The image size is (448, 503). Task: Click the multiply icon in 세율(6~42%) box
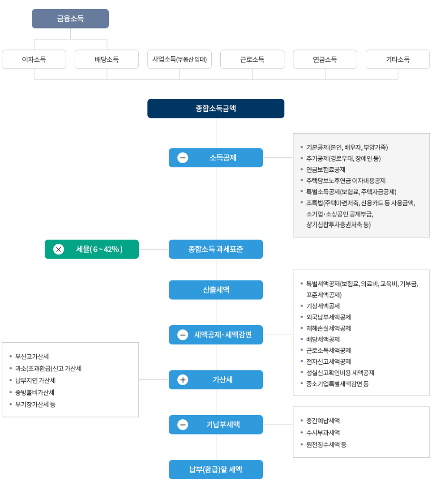[58, 249]
